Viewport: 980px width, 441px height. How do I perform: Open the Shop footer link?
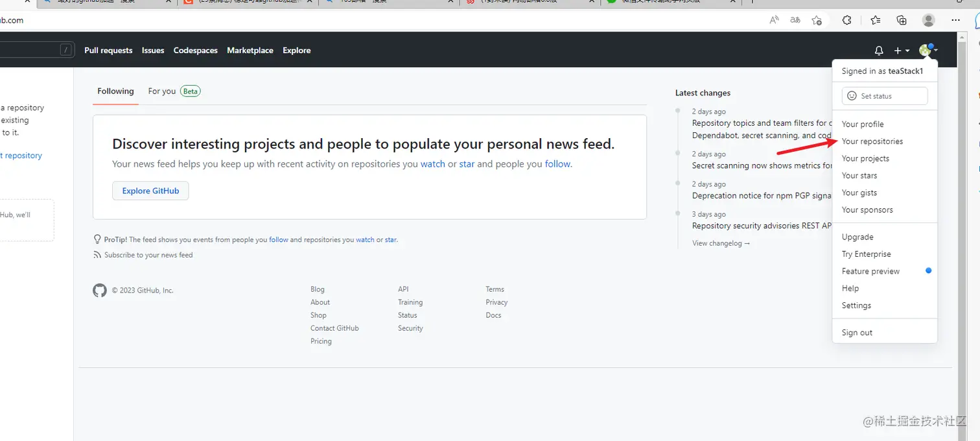click(x=318, y=315)
